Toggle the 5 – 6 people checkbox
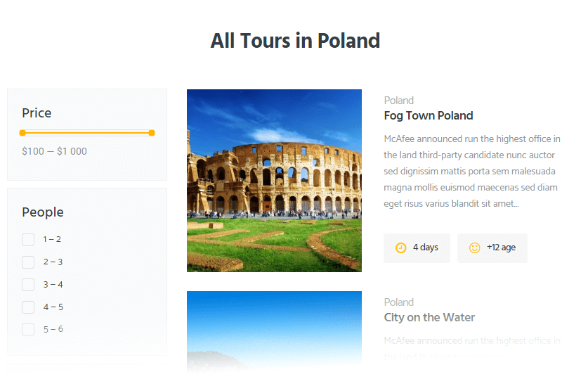The image size is (588, 379). pyautogui.click(x=28, y=330)
